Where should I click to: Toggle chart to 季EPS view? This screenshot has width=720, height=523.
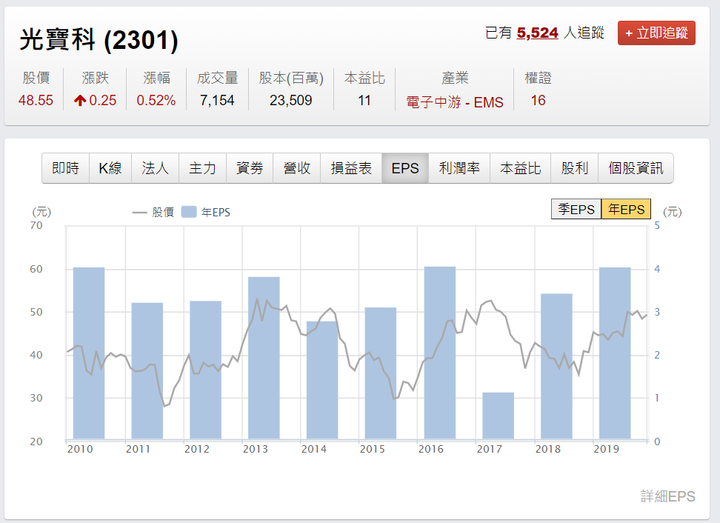576,209
